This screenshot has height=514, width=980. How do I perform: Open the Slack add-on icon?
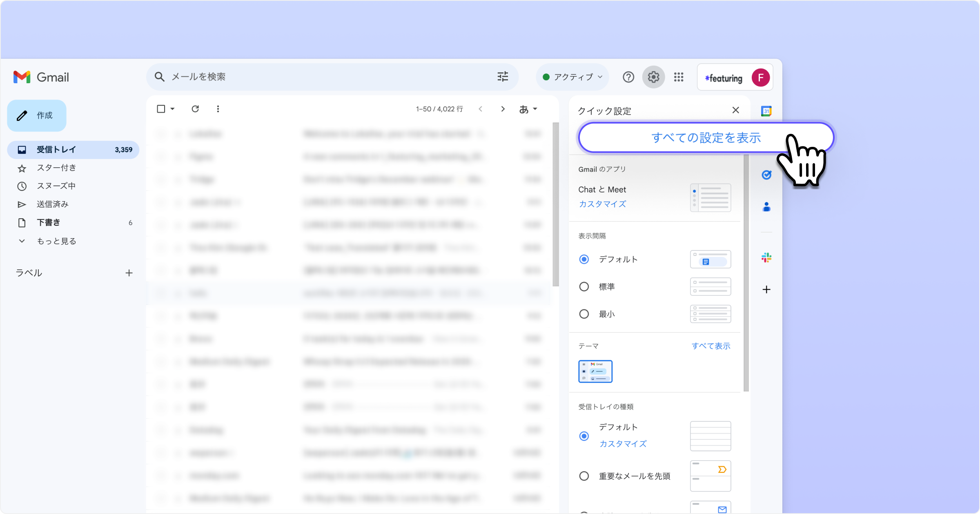tap(766, 257)
